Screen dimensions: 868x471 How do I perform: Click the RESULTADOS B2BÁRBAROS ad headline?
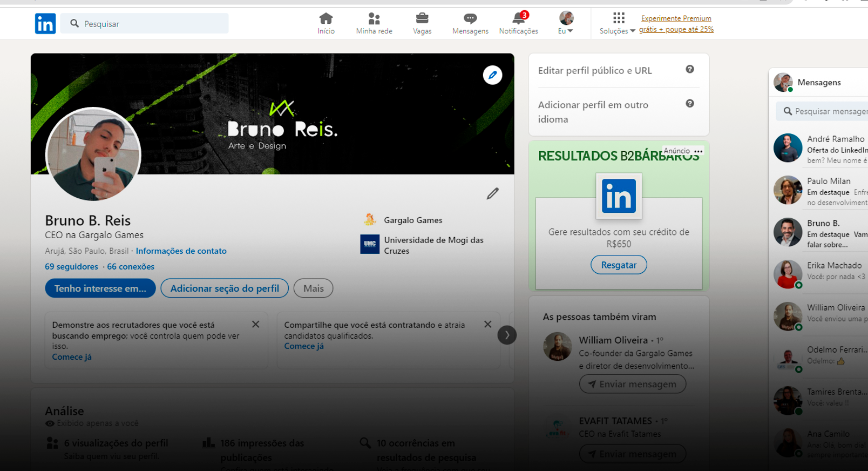point(619,156)
